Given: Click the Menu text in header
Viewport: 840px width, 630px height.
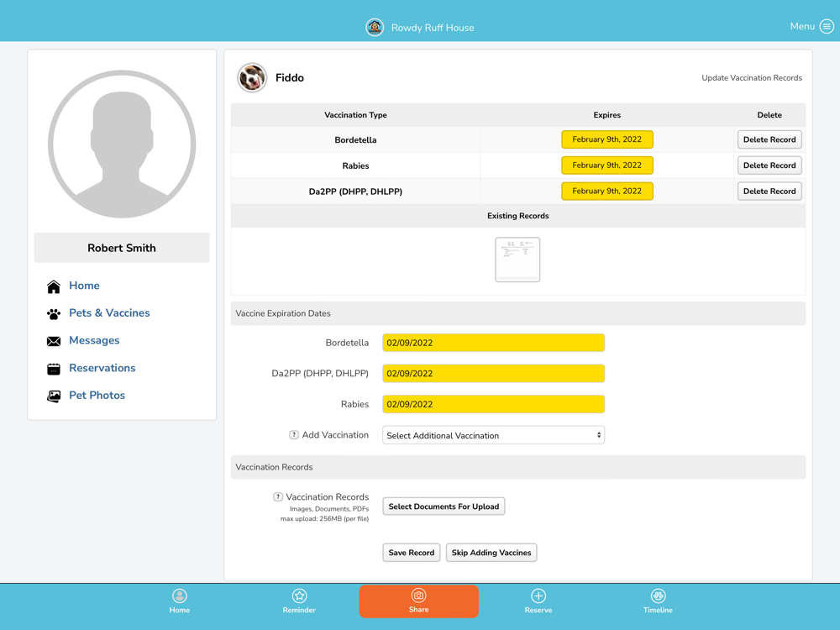Looking at the screenshot, I should [x=802, y=26].
